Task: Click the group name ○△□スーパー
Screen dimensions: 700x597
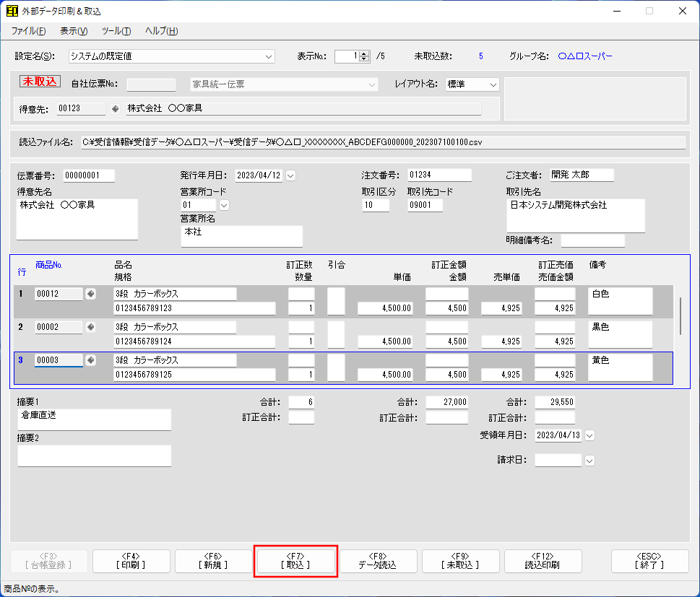Action: (585, 56)
